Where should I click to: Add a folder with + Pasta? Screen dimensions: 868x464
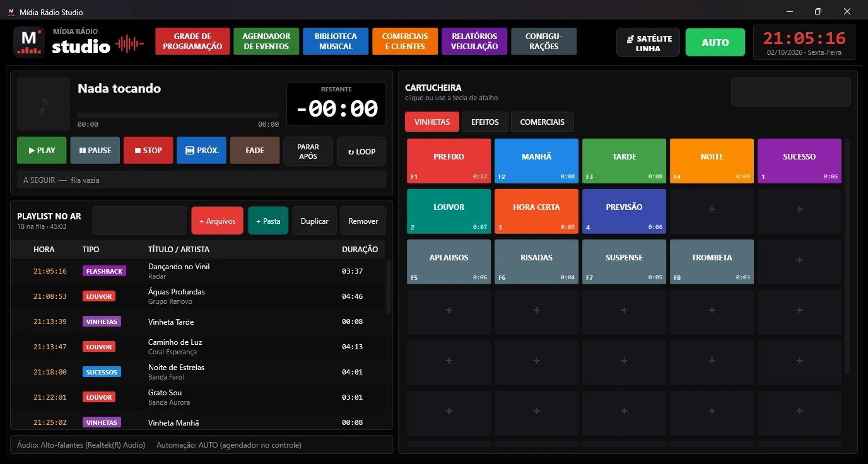268,221
